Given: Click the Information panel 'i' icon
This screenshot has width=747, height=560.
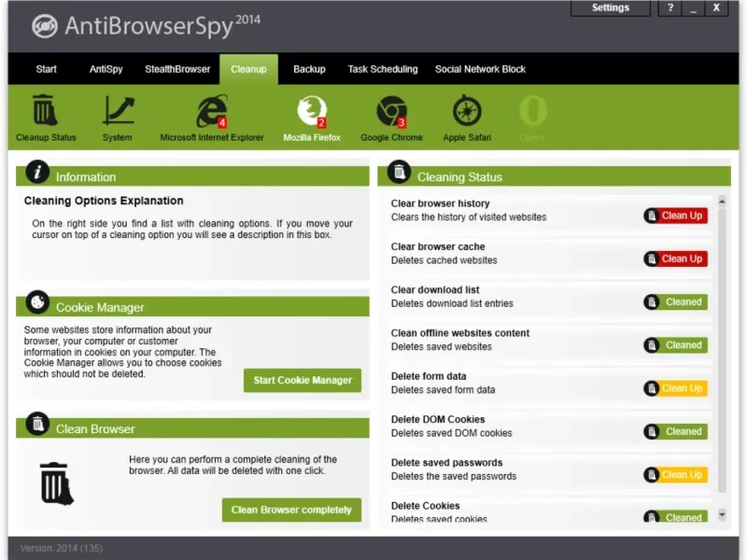Looking at the screenshot, I should (37, 172).
